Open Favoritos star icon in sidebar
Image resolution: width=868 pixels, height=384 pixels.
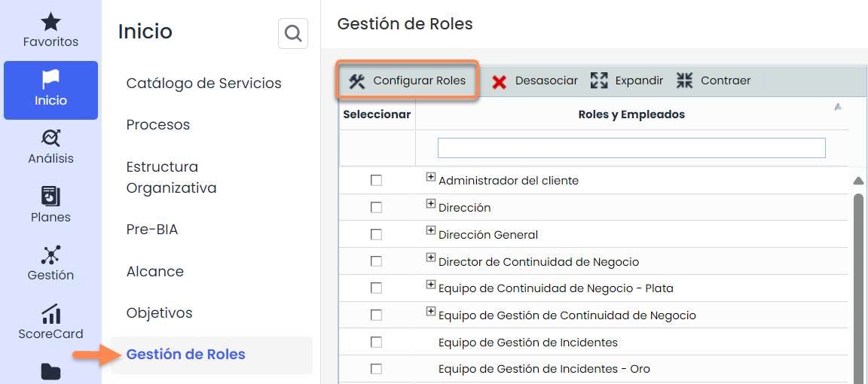coord(50,22)
